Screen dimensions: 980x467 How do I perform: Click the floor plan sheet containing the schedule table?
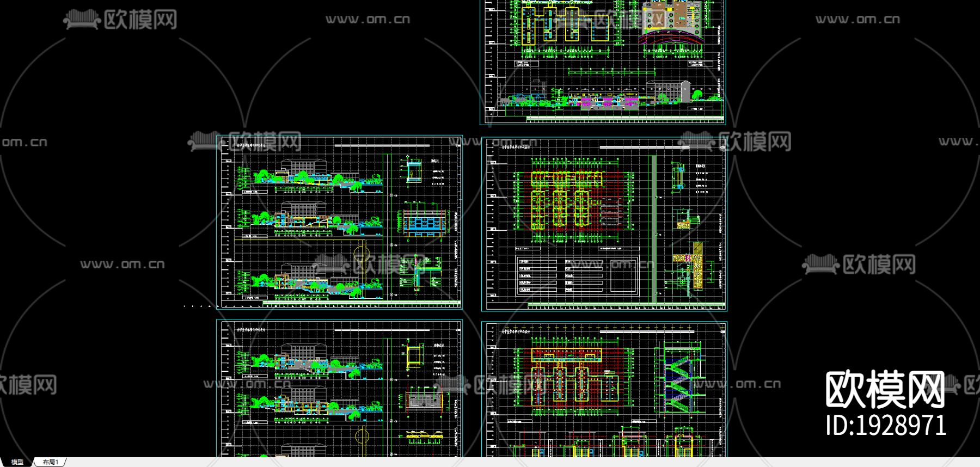pos(604,224)
